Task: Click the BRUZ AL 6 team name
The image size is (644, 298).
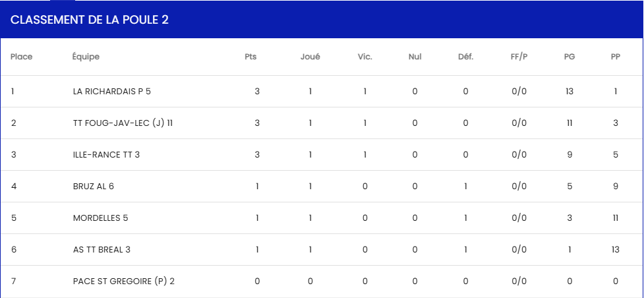Action: click(93, 186)
